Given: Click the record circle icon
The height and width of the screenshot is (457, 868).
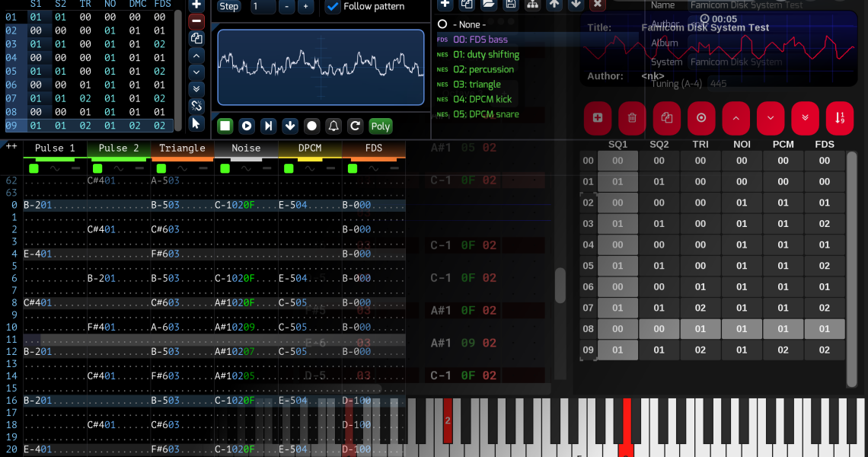Looking at the screenshot, I should (x=311, y=126).
